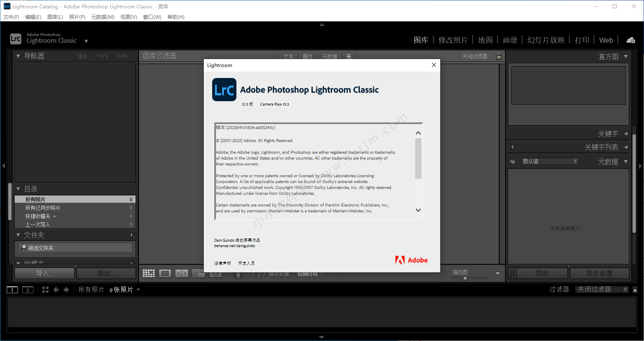Screen dimensions: 644x341
Task: Toggle the filmstrip filter switch
Action: (635, 289)
